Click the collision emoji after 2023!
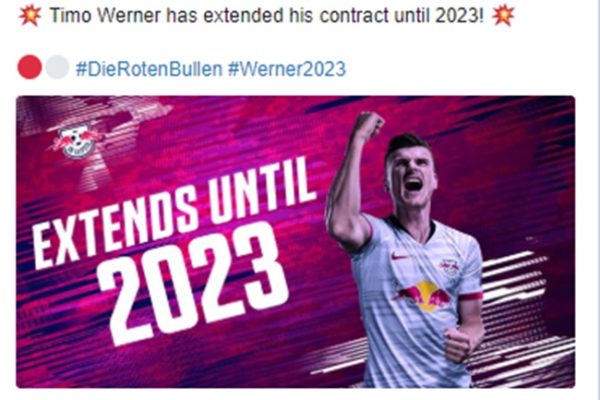This screenshot has width=600, height=400. [503, 16]
